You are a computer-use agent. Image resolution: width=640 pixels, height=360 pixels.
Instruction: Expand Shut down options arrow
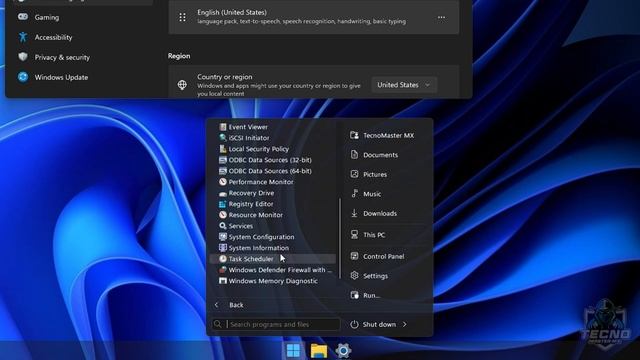(x=404, y=324)
